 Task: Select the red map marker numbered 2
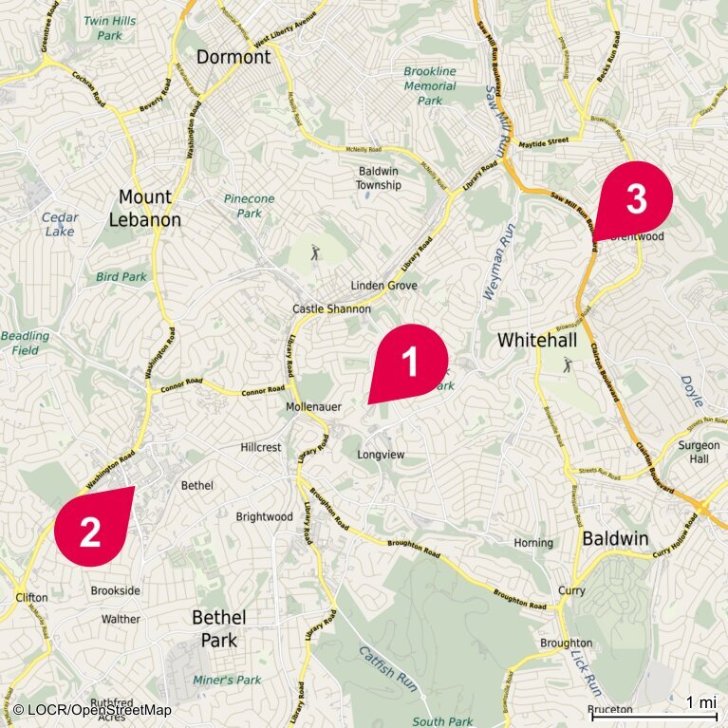tap(94, 527)
